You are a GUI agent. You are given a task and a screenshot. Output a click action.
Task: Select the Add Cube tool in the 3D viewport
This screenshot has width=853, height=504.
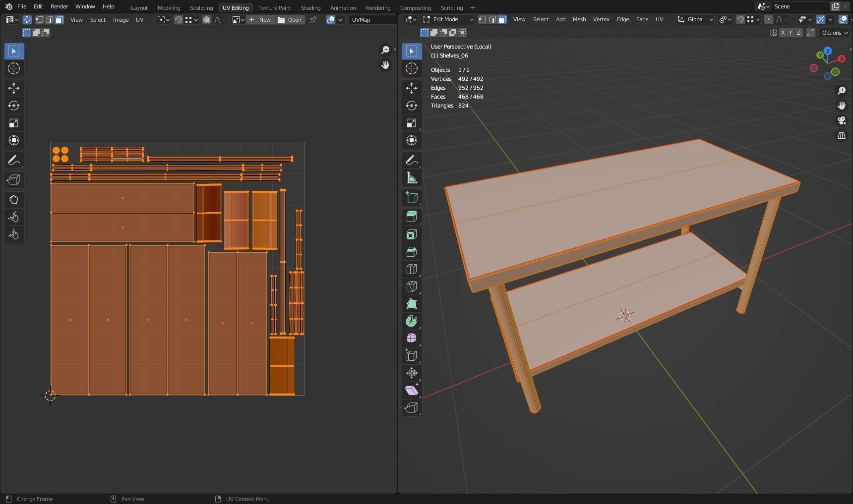tap(412, 197)
